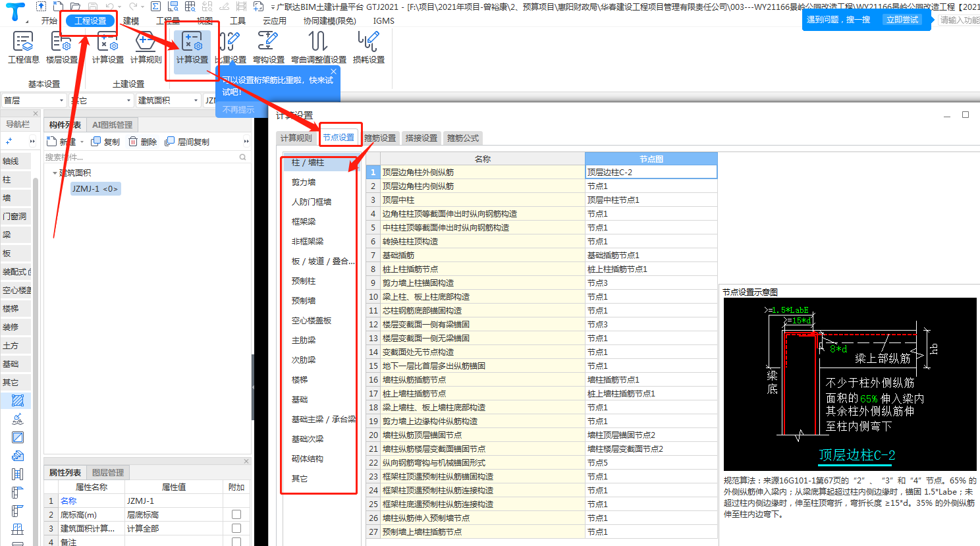Select the 装修 item in navigation bar
Viewport: 980px width, 546px height.
coord(16,327)
